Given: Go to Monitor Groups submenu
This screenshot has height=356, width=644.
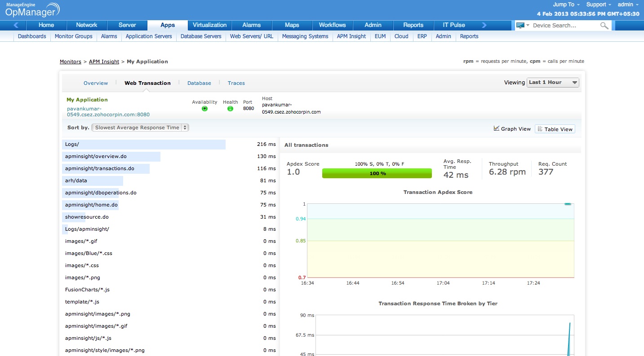Looking at the screenshot, I should pos(73,36).
